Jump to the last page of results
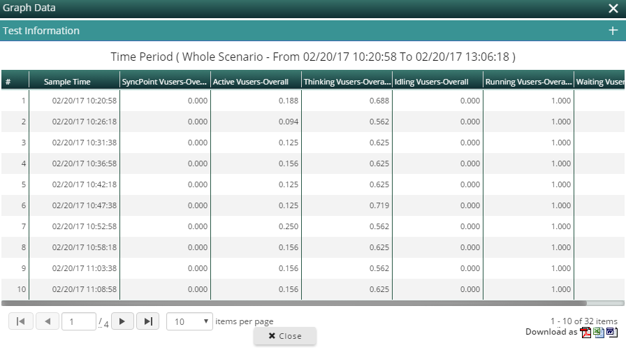This screenshot has width=626, height=364. (x=147, y=321)
